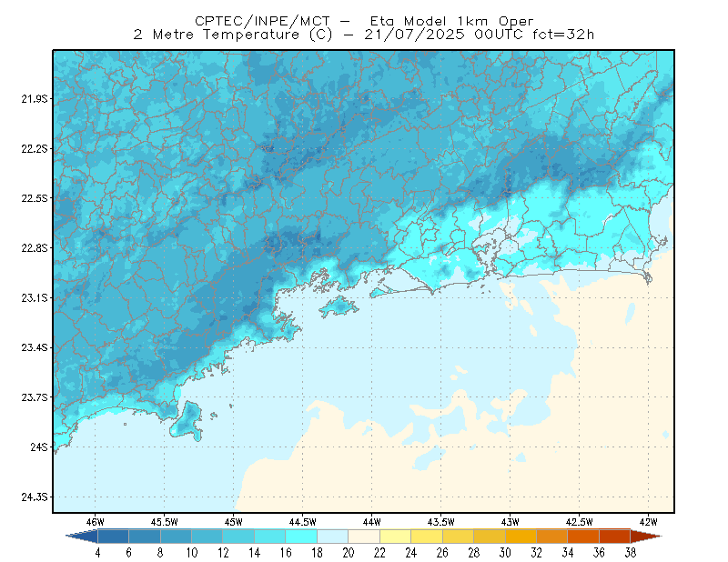This screenshot has width=728, height=562.
Task: Click the '24S' latitude label
Action: pyautogui.click(x=39, y=447)
